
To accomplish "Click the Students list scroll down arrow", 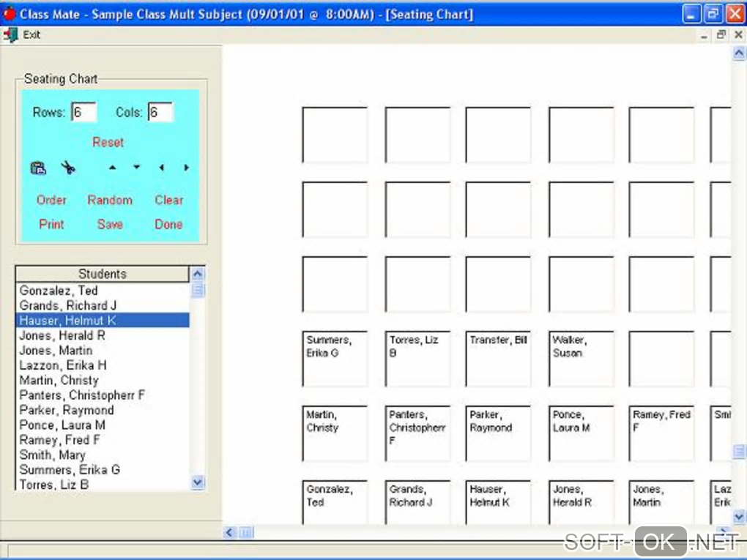I will pos(197,482).
